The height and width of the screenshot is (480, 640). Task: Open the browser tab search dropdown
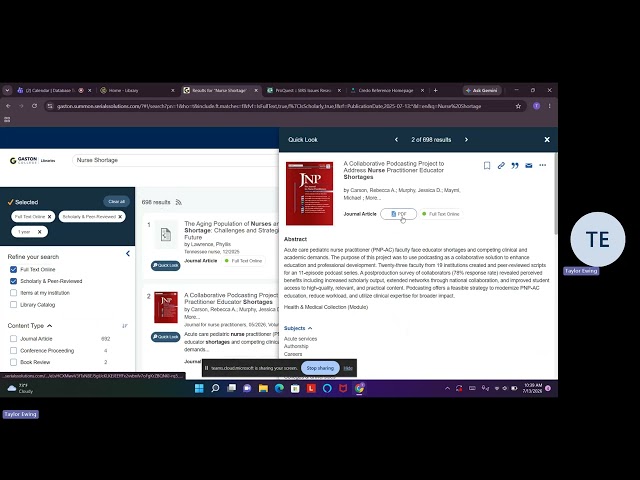(x=7, y=90)
